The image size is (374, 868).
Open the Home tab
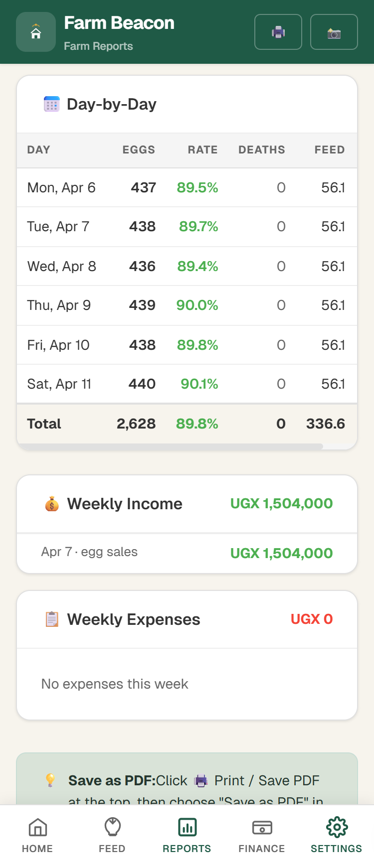tap(37, 836)
